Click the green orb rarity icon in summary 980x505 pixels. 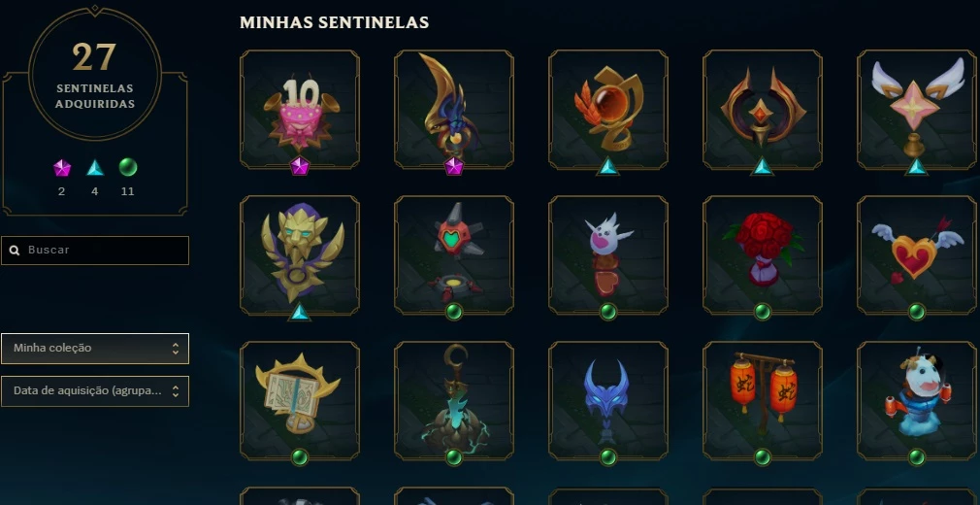(x=127, y=167)
